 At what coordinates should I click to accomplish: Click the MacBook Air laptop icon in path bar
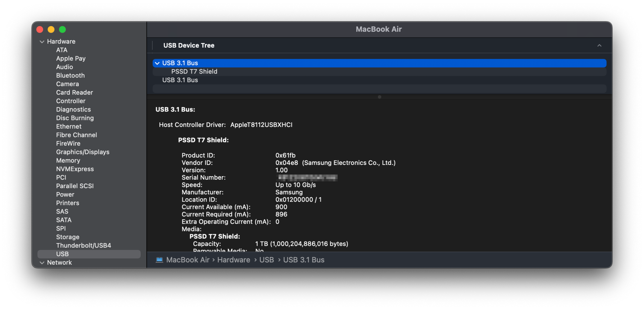pos(159,260)
